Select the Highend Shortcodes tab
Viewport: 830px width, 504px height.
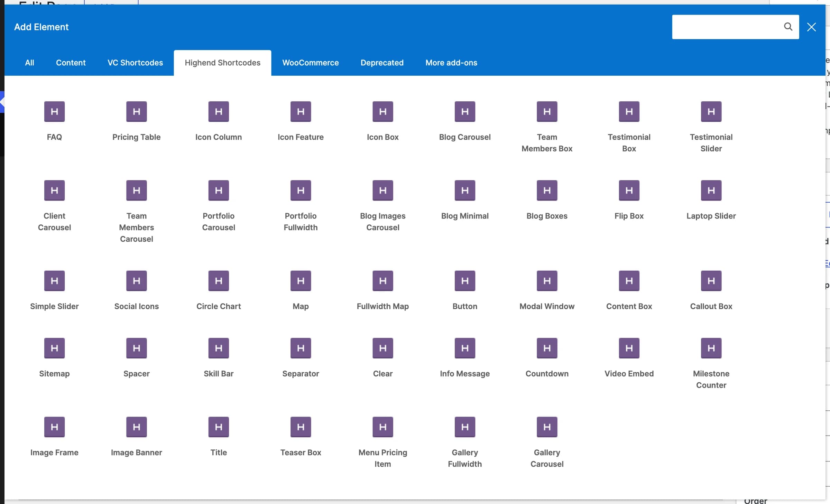[222, 63]
